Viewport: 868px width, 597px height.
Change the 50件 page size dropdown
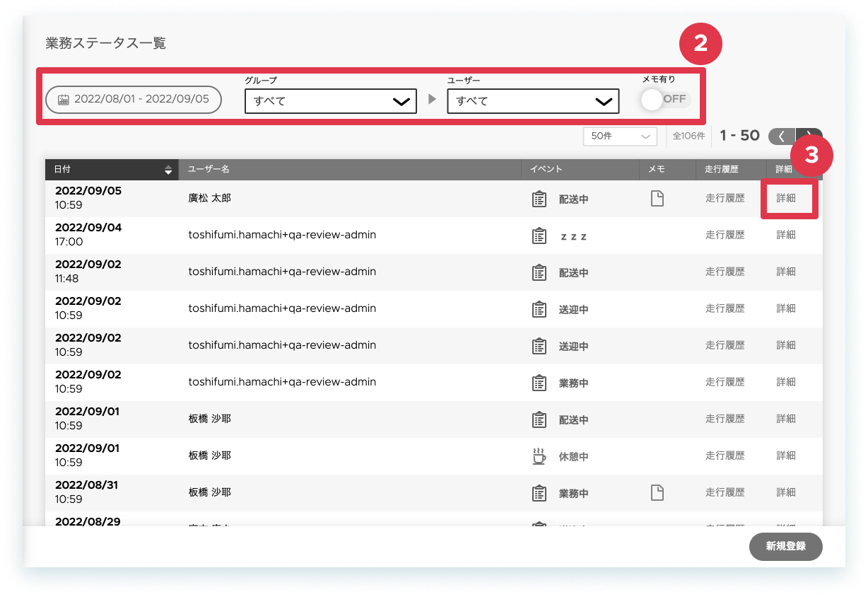[621, 137]
